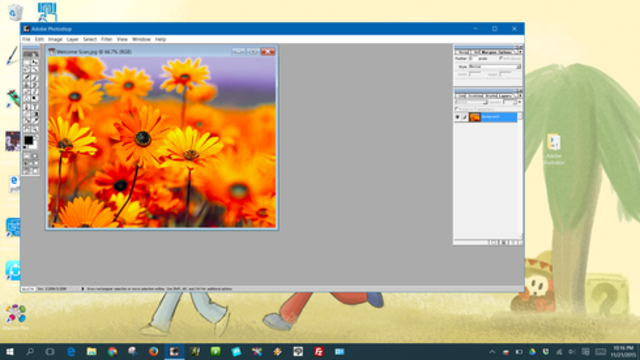Open Marquee Options palette menu arrow
Screen dimensions: 640x360
[520, 52]
